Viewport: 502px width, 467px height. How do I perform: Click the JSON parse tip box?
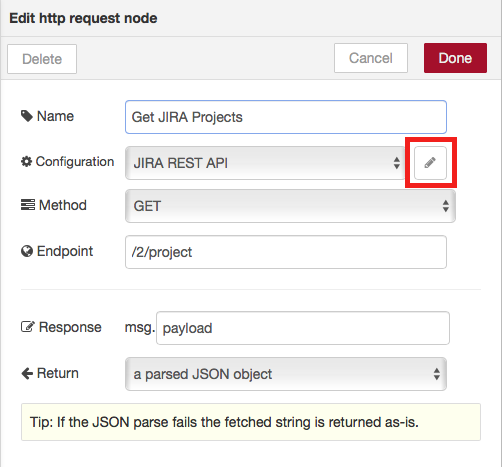coord(251,422)
